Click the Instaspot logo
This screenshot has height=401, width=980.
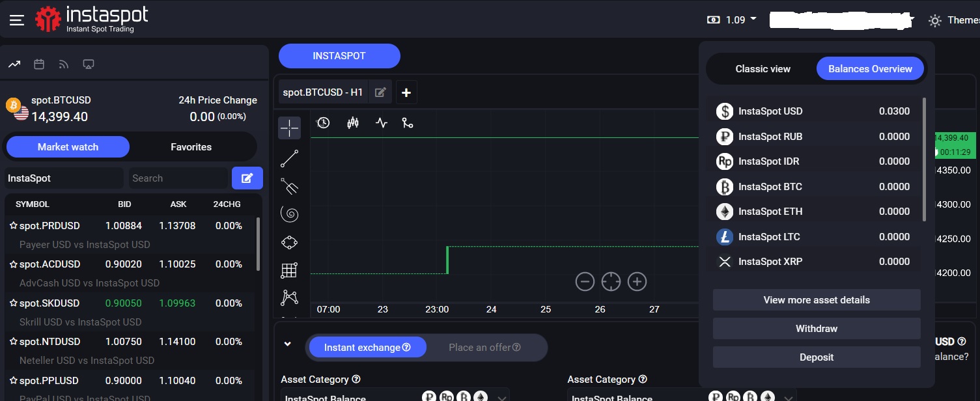point(91,20)
